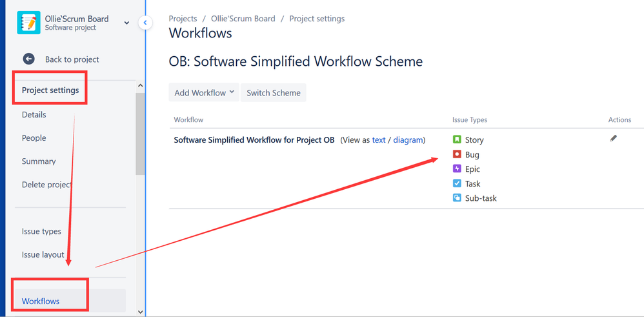The width and height of the screenshot is (644, 317).
Task: Click the Task issue type label
Action: (473, 184)
